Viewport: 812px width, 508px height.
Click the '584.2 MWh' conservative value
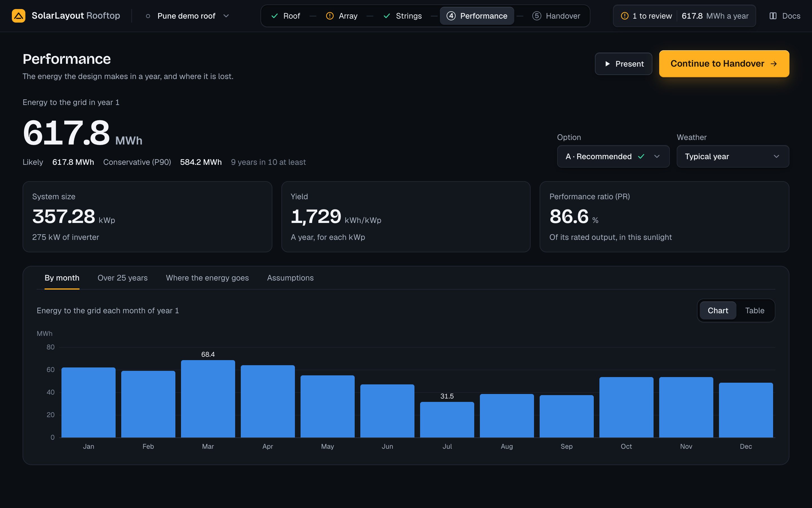point(201,162)
